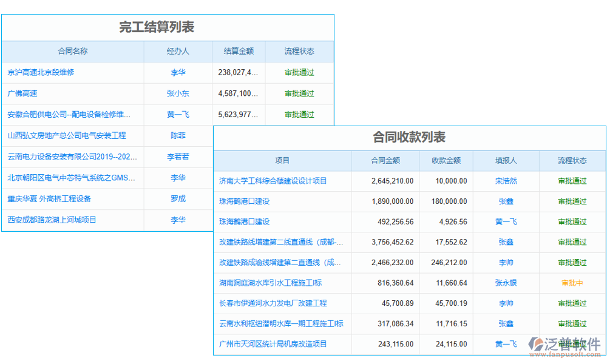
Task: Select 张鑫 filler for 珠海鹤港口建设
Action: (x=506, y=201)
